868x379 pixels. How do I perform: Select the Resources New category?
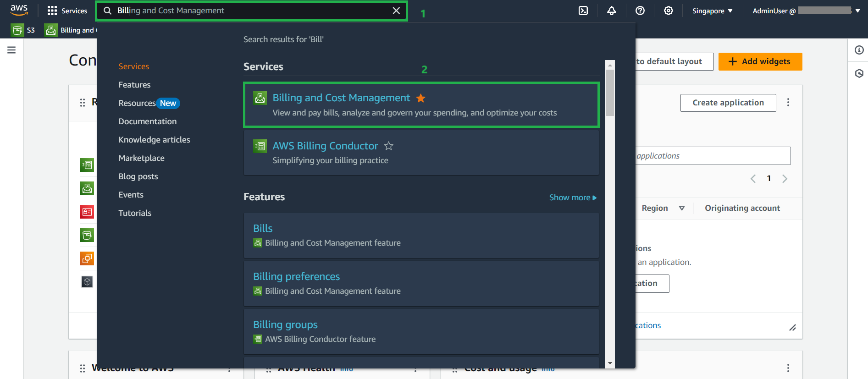149,103
